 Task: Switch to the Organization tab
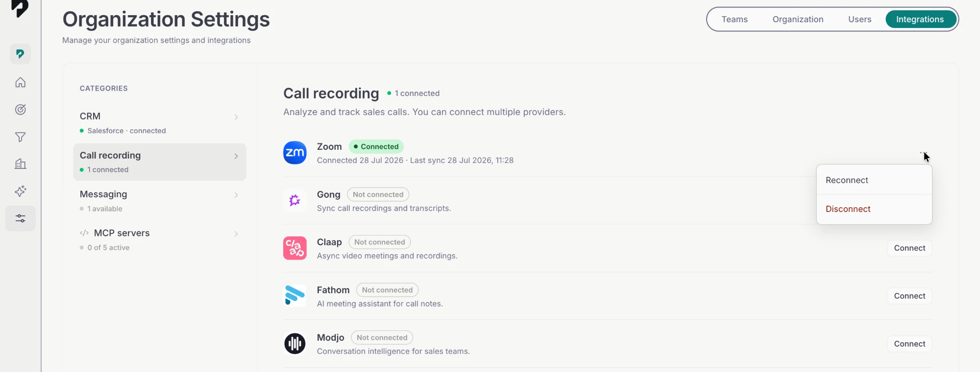tap(798, 19)
